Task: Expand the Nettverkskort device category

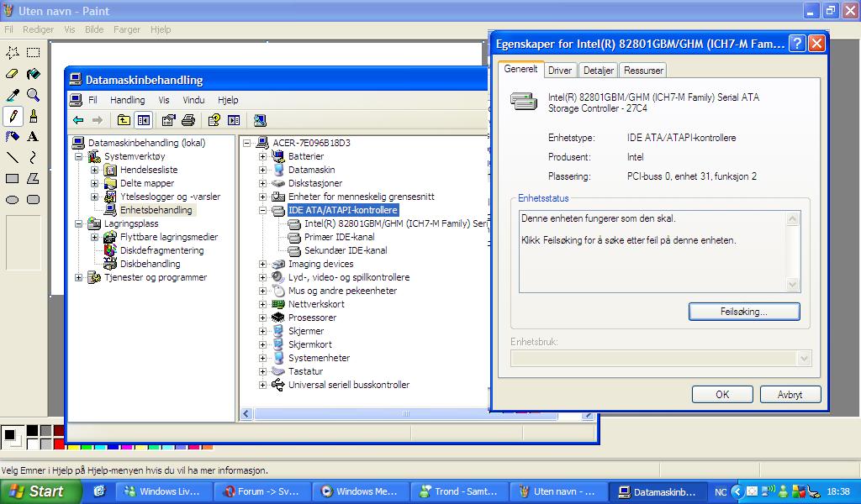Action: point(262,304)
